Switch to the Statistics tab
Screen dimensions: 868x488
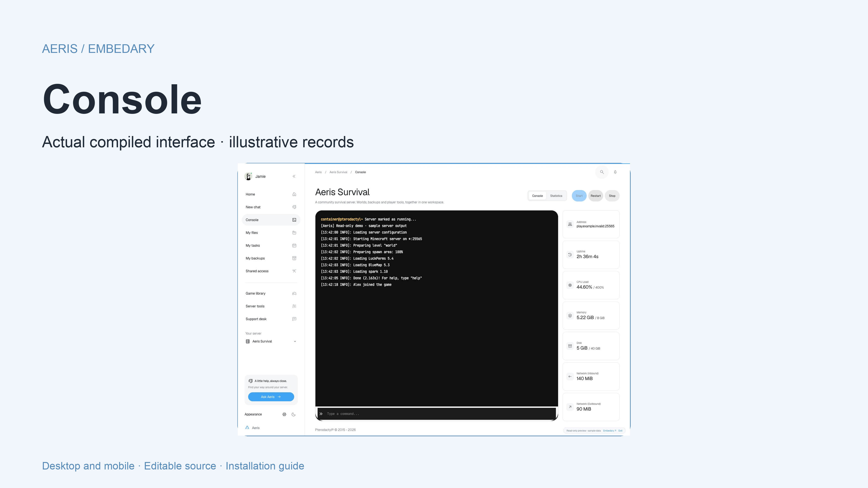tap(556, 196)
